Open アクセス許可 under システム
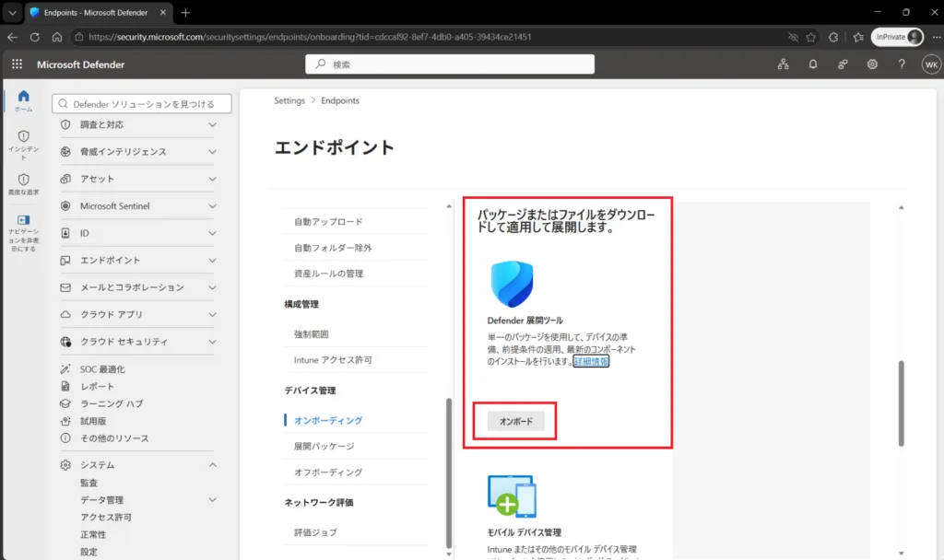This screenshot has width=944, height=560. (x=106, y=518)
